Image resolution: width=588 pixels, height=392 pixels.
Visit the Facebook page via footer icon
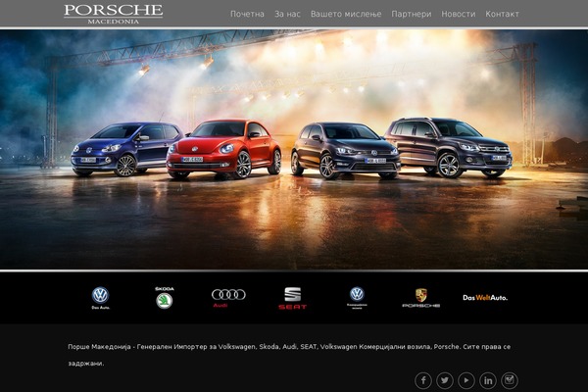(423, 380)
